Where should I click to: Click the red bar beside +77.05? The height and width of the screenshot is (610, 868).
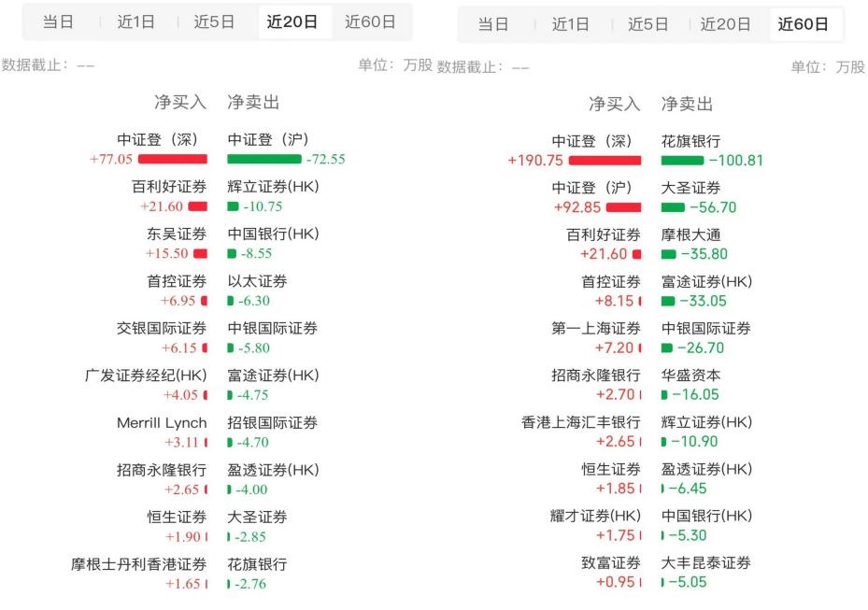[x=172, y=159]
